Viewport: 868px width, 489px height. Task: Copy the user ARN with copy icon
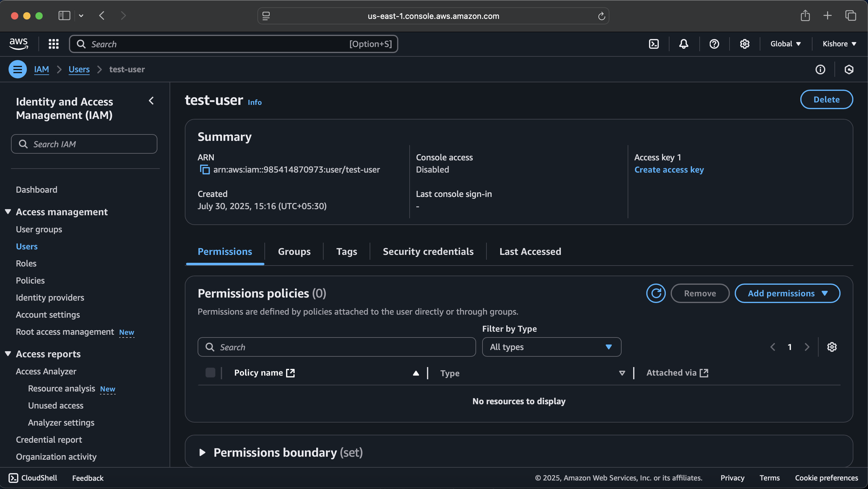(205, 170)
